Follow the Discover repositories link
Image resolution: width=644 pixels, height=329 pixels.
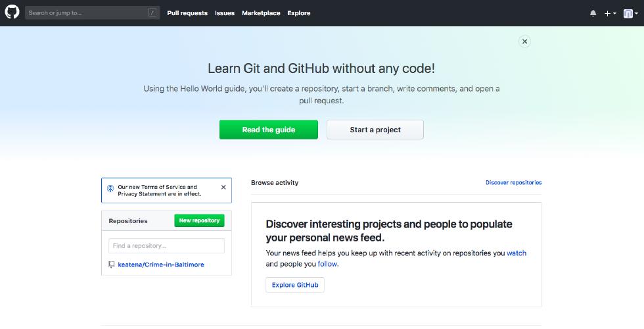click(x=513, y=183)
